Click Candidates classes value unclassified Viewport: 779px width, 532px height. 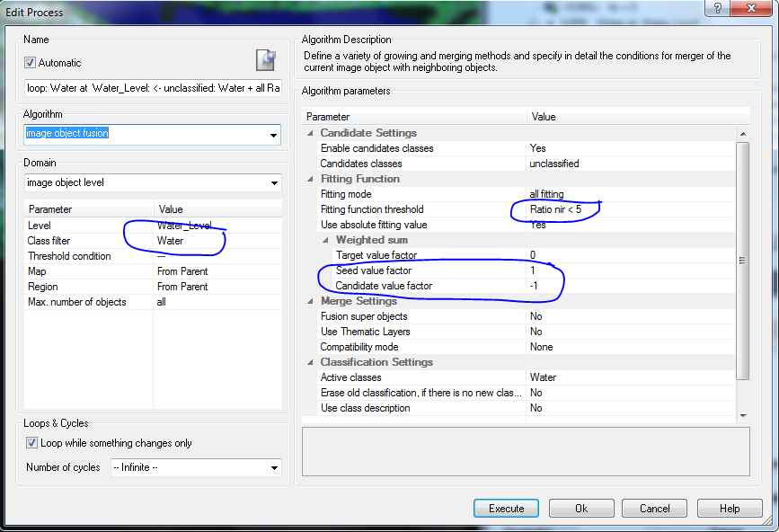[x=631, y=164]
